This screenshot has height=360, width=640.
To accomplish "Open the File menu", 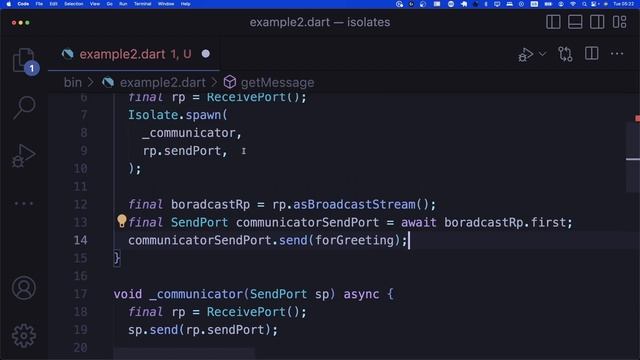I will coord(39,4).
